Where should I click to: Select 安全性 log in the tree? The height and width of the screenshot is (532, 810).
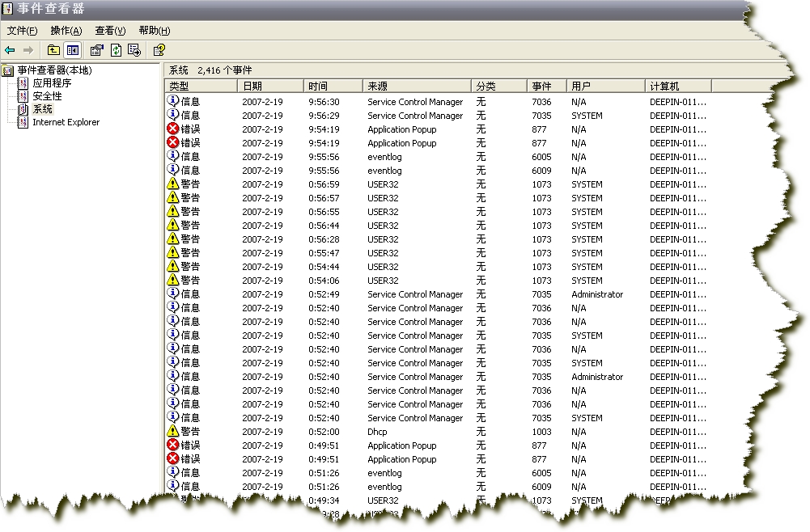pyautogui.click(x=47, y=96)
